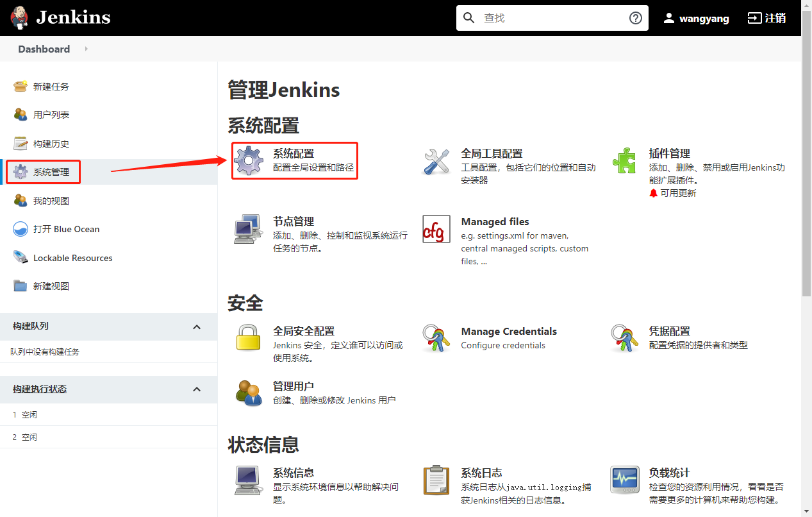
Task: Click executor row '1 空闲'
Action: (x=109, y=415)
